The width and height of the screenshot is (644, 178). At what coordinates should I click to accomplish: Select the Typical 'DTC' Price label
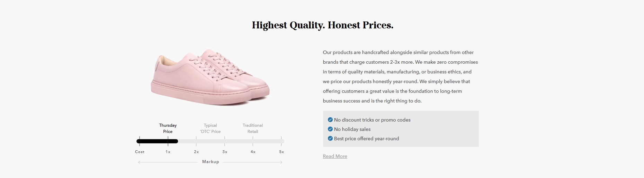(x=210, y=128)
